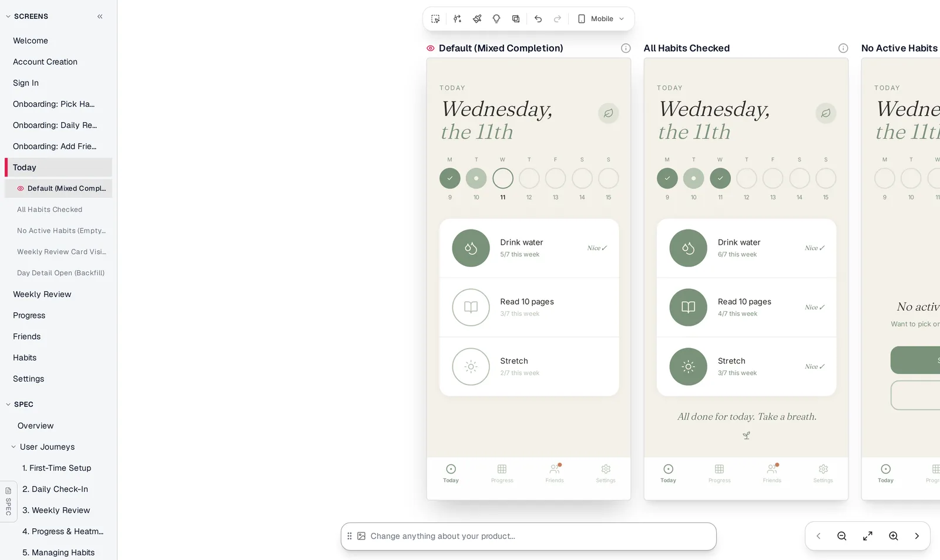Grab the drag handle on prompt bar
This screenshot has width=940, height=560.
point(350,536)
